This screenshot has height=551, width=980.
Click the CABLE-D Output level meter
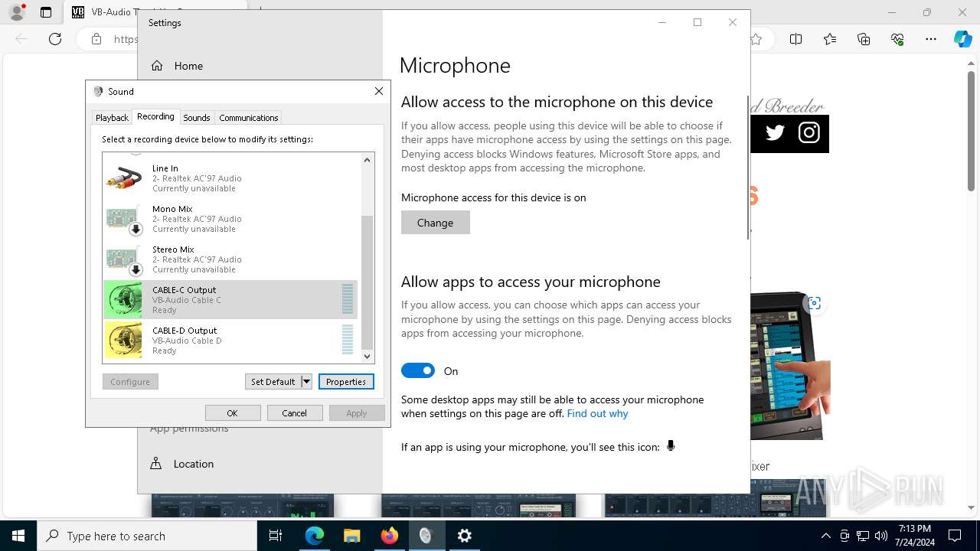coord(348,340)
